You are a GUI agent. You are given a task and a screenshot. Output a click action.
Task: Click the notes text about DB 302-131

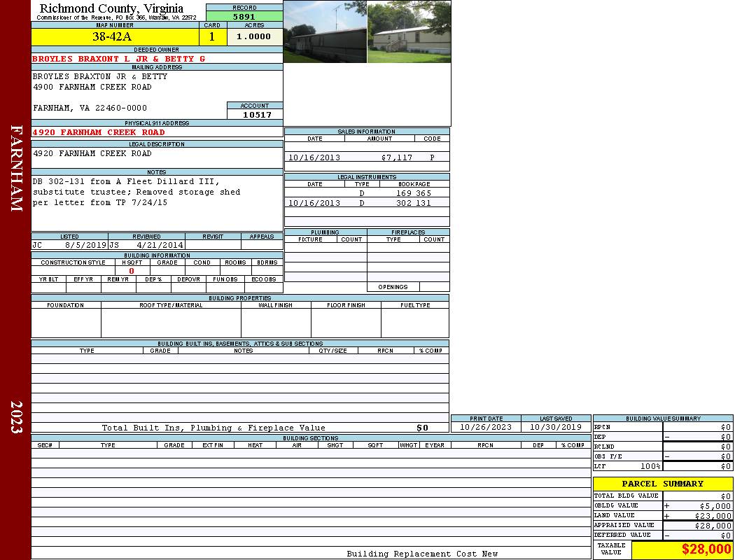[136, 192]
